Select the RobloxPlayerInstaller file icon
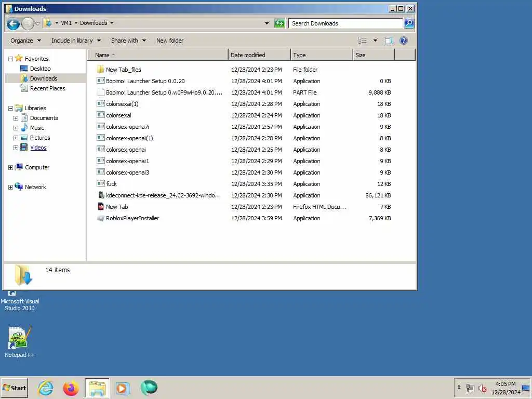 tap(100, 218)
